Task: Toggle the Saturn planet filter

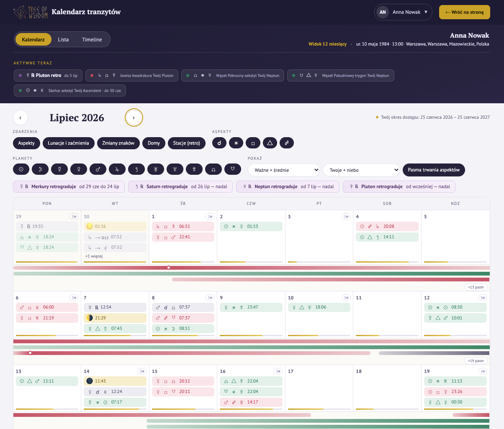Action: (x=136, y=169)
